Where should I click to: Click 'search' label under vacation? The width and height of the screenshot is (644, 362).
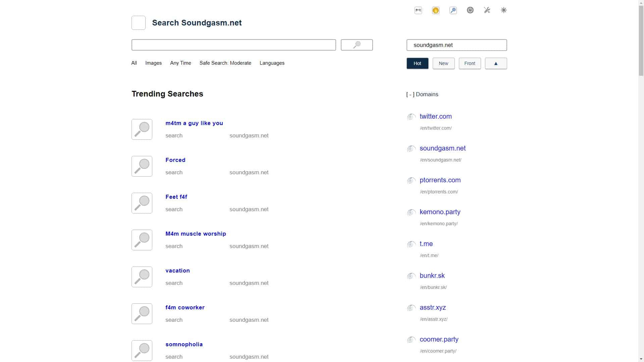[x=174, y=283]
